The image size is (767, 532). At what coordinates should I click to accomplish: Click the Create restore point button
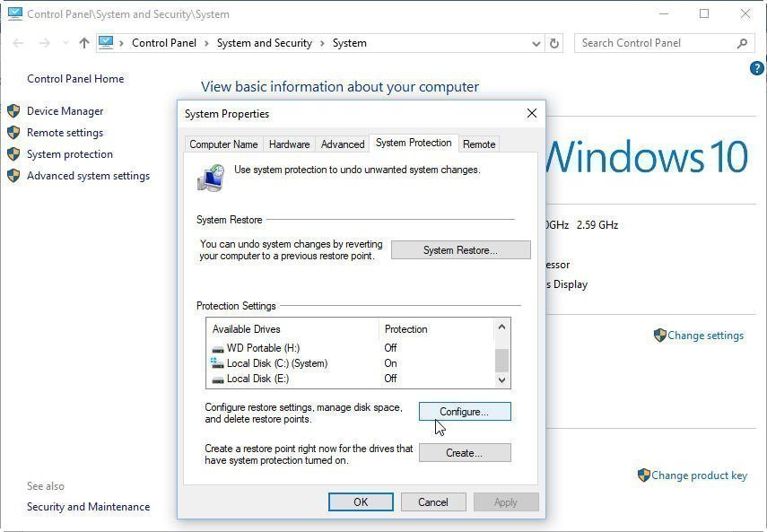(465, 453)
